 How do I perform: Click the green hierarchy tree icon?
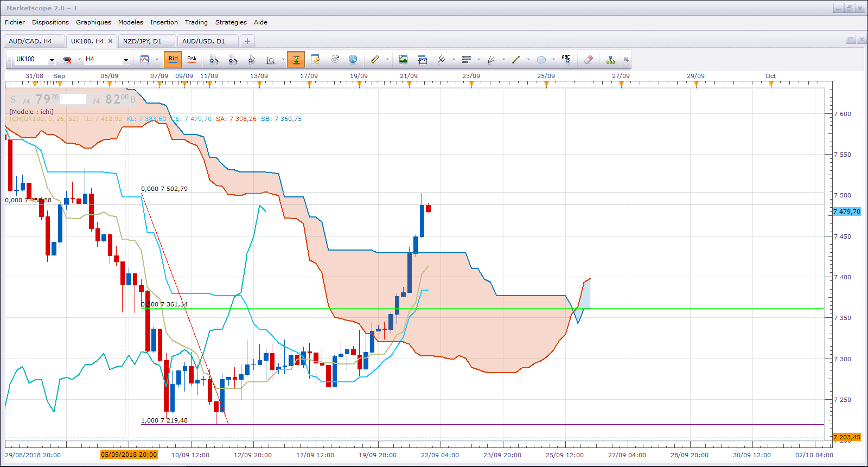click(611, 60)
